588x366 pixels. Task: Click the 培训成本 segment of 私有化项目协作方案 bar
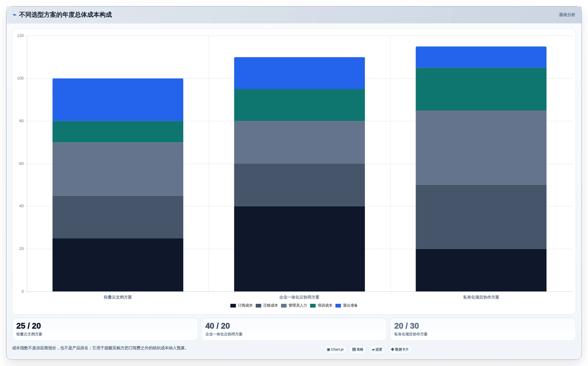(481, 89)
